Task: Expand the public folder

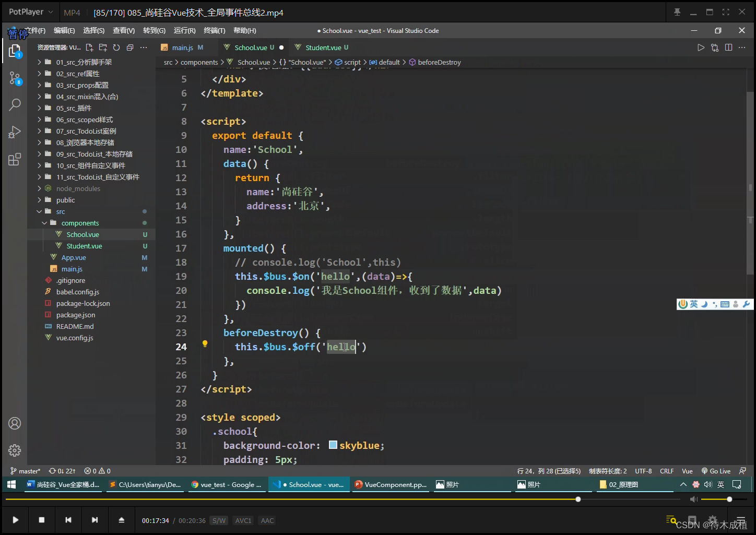Action: point(65,200)
